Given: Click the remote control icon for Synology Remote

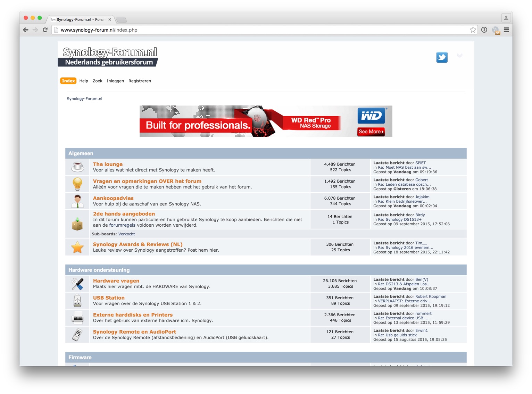Looking at the screenshot, I should point(77,335).
